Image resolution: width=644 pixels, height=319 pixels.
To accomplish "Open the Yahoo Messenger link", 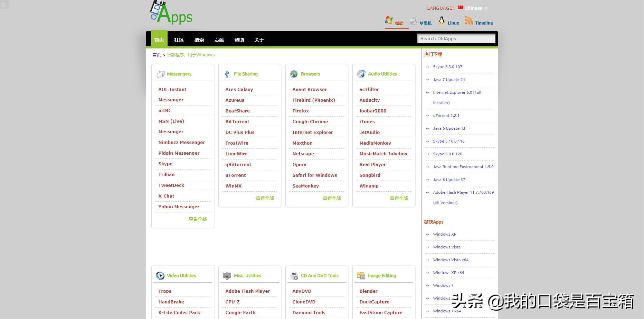I will click(x=179, y=207).
